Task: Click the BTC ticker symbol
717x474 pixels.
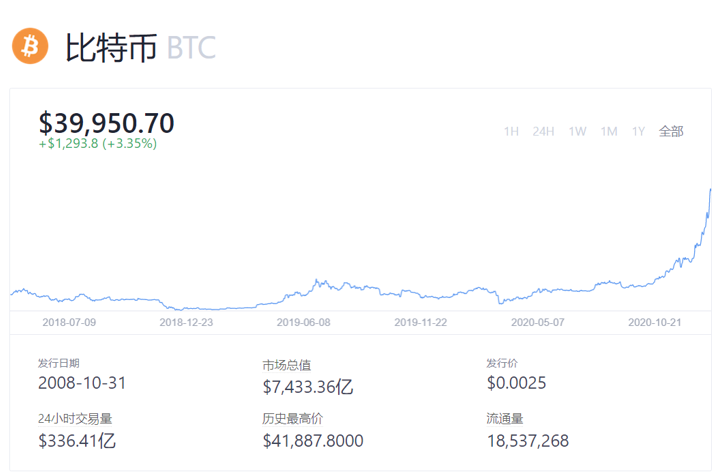Action: (x=191, y=48)
